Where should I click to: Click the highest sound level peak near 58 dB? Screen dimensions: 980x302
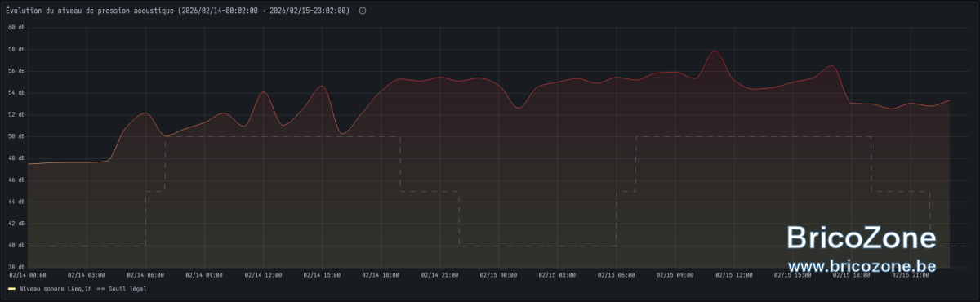[x=715, y=51]
